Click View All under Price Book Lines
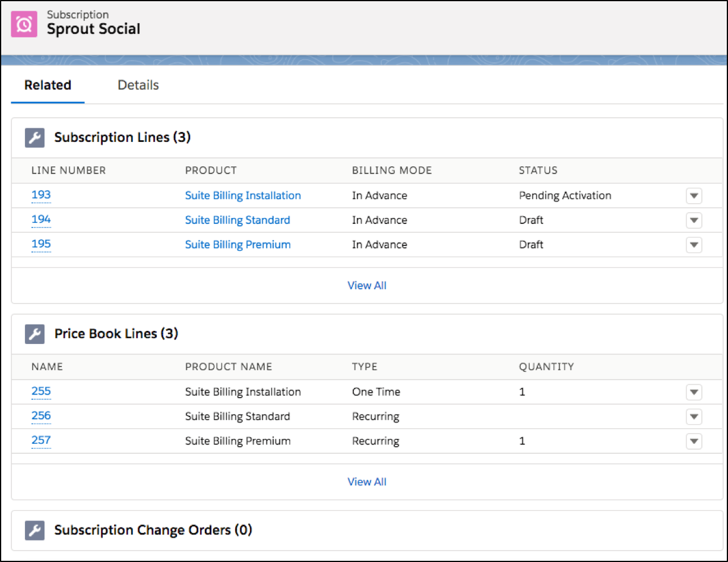Viewport: 728px width, 562px height. coord(367,482)
